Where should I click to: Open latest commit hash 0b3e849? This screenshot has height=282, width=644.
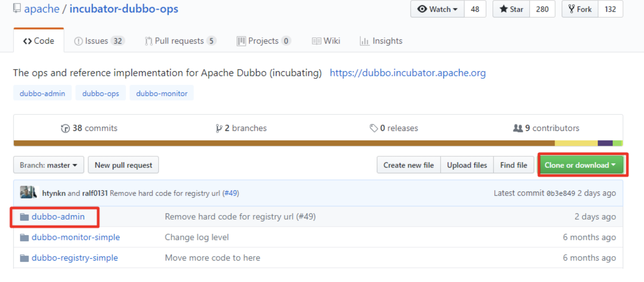[561, 194]
